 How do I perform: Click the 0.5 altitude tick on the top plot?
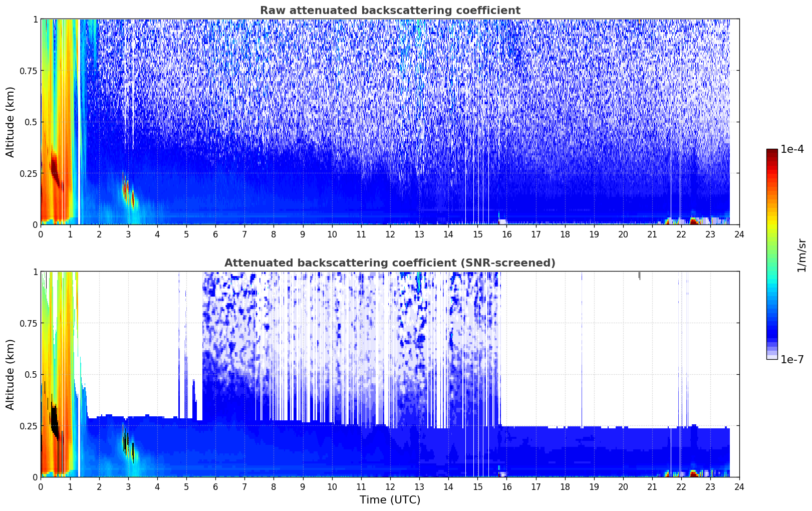(31, 122)
